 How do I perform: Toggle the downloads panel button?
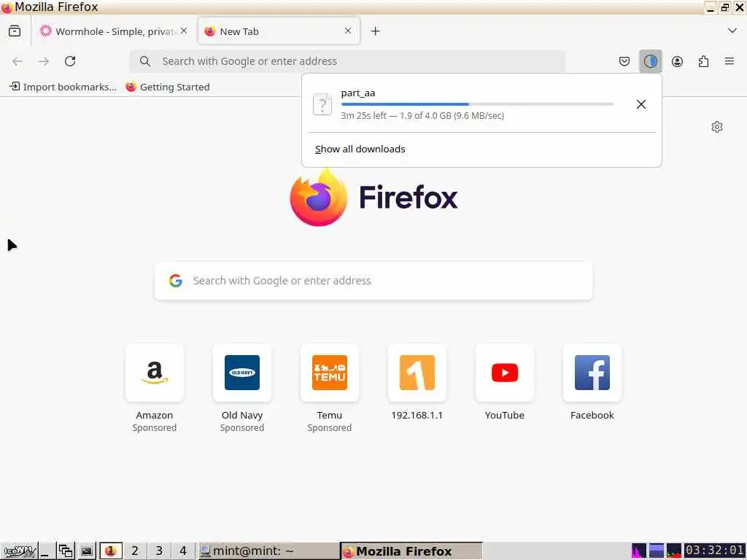pos(650,61)
